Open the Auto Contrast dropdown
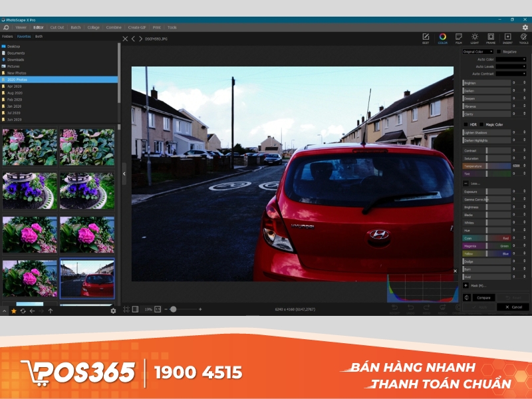 [x=511, y=74]
